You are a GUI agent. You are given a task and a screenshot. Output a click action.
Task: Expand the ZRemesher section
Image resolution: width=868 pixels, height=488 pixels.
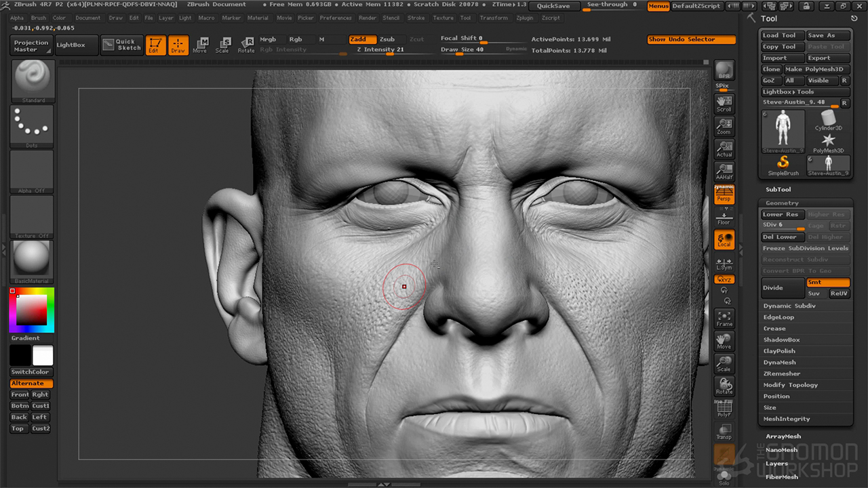782,373
